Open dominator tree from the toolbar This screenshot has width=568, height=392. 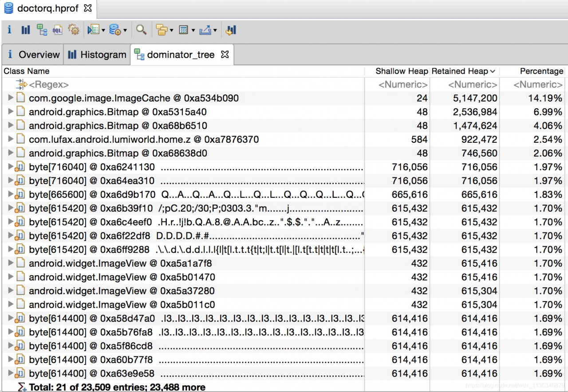click(42, 30)
